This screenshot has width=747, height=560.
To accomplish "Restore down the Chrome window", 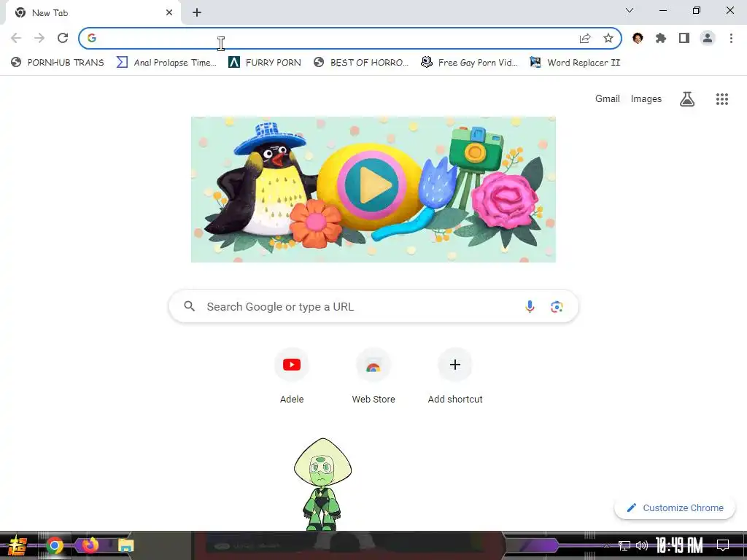I will 697,10.
